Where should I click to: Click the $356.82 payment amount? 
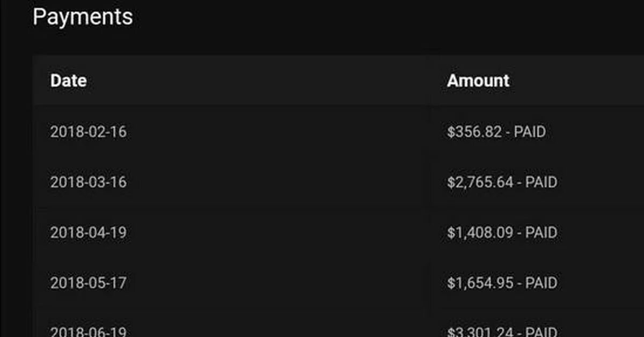click(475, 132)
